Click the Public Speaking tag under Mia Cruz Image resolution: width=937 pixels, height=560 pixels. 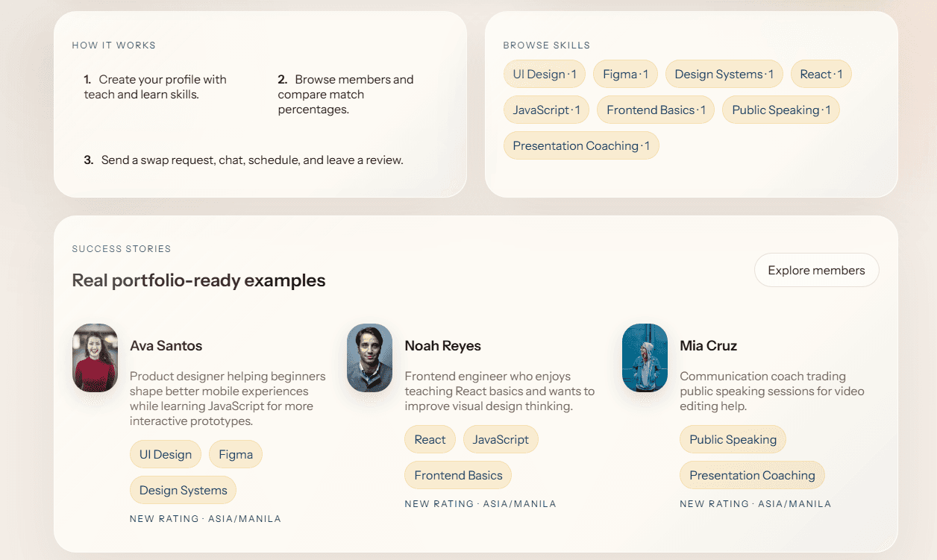(733, 439)
